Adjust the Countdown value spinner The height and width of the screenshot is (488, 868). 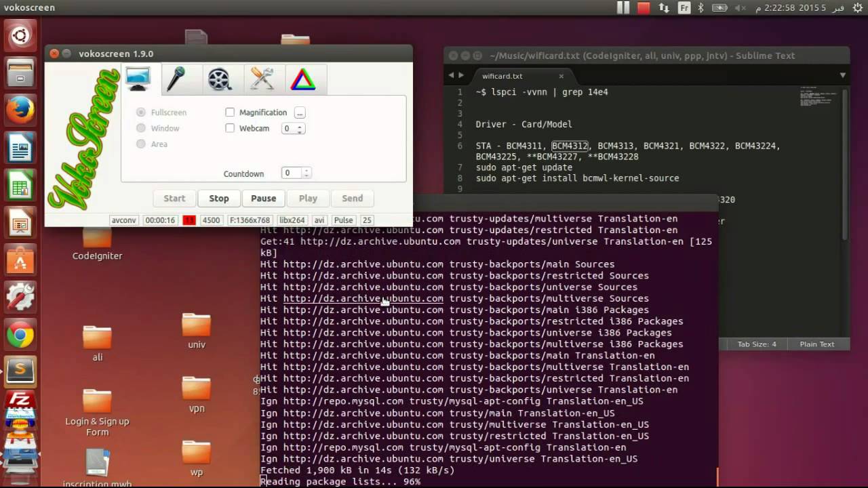click(296, 174)
